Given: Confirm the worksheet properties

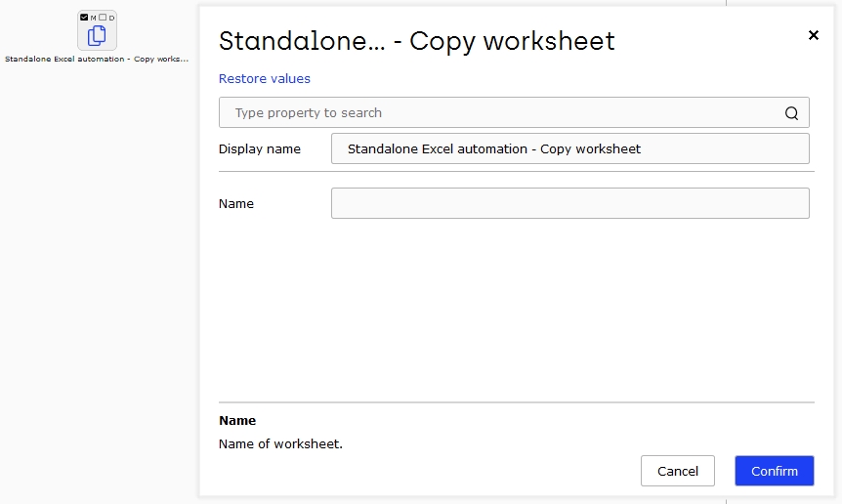Looking at the screenshot, I should pos(775,471).
